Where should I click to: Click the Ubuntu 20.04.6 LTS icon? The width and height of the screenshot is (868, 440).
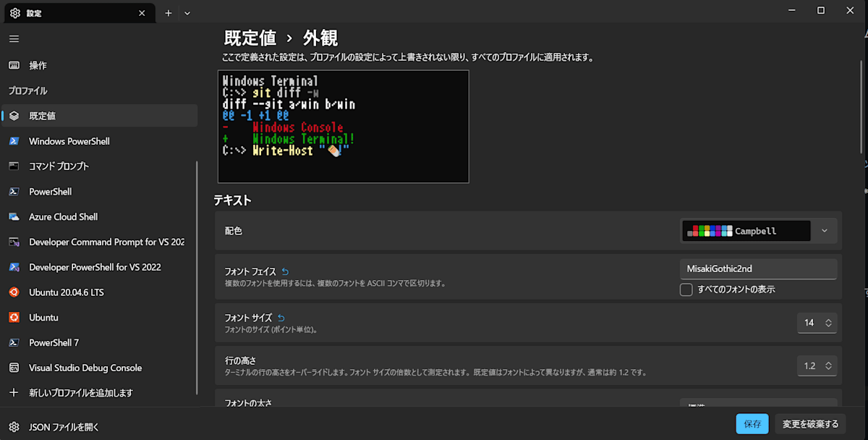click(x=14, y=292)
